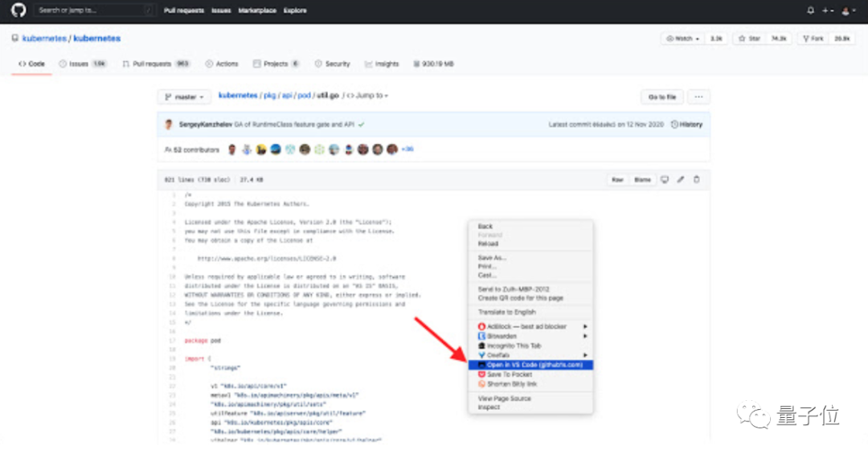Choose View Page Source
This screenshot has height=454, width=868.
(x=530, y=399)
